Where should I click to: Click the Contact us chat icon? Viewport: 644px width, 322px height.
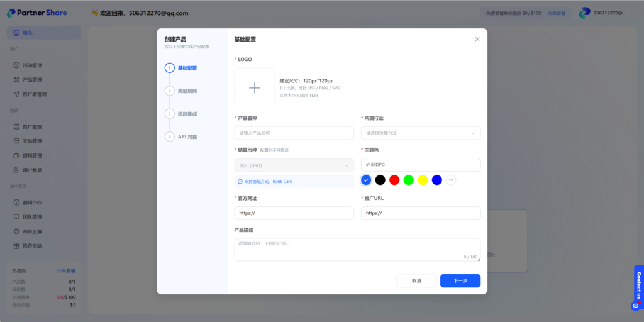point(635,306)
